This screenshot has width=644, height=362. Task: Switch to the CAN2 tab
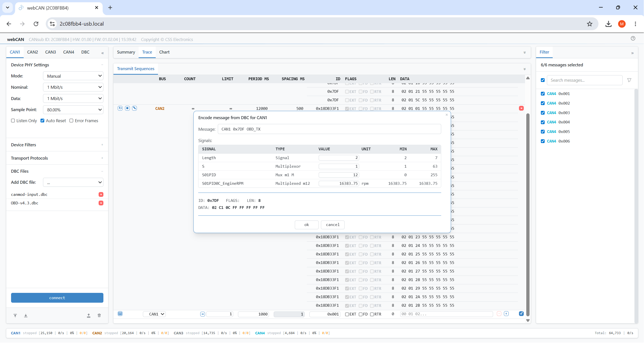pyautogui.click(x=32, y=52)
